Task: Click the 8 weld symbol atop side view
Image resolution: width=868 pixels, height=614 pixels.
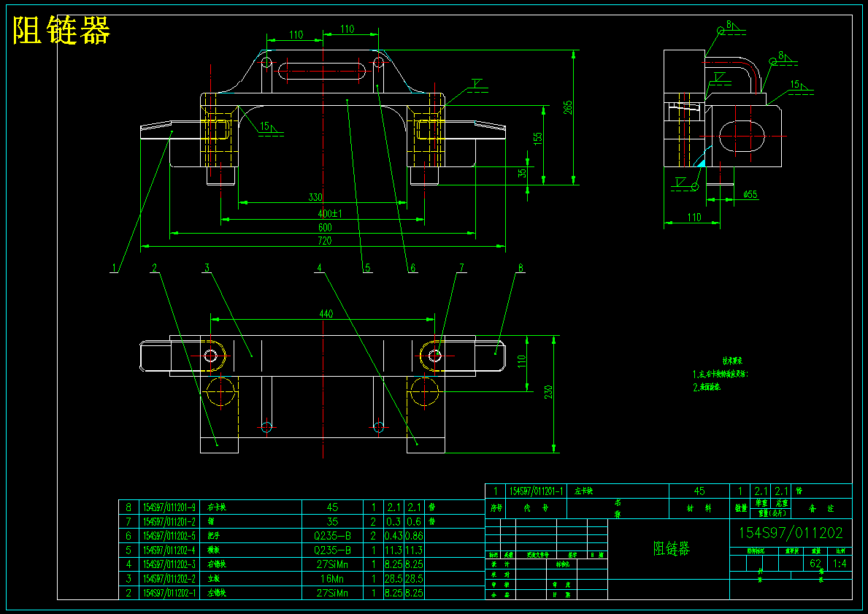Action: [x=729, y=24]
